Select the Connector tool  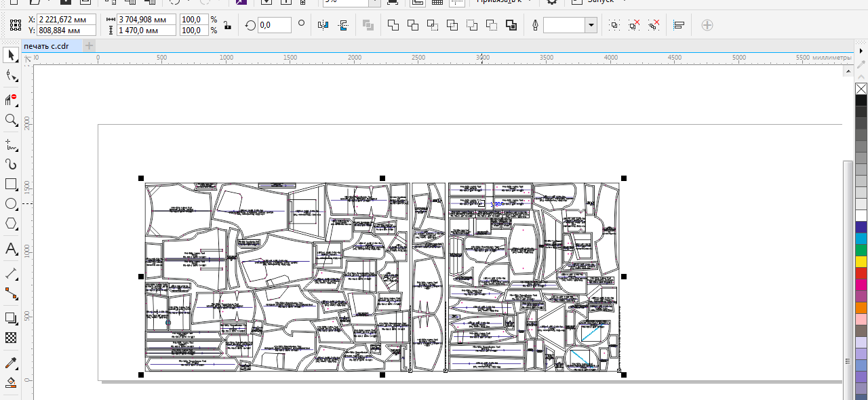(x=12, y=294)
